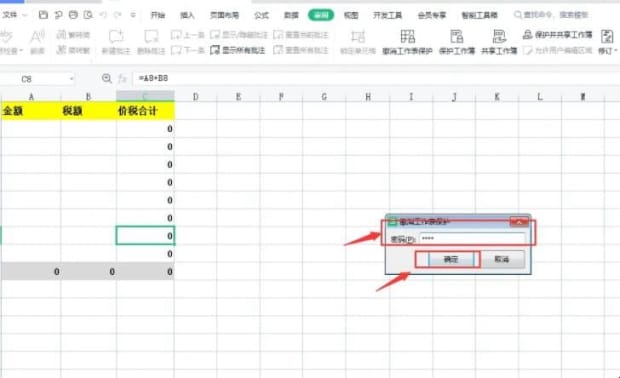Image resolution: width=620 pixels, height=378 pixels.
Task: Select the highlighted 审阅 Review tab
Action: 321,15
